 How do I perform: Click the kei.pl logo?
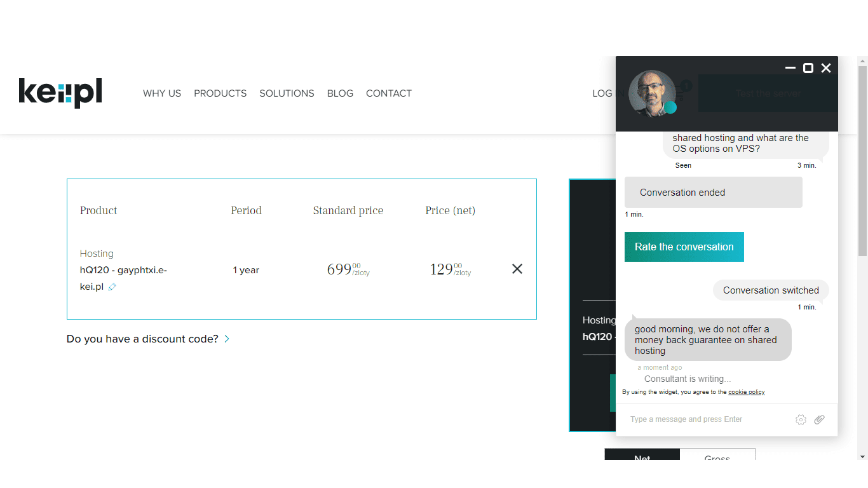(60, 93)
